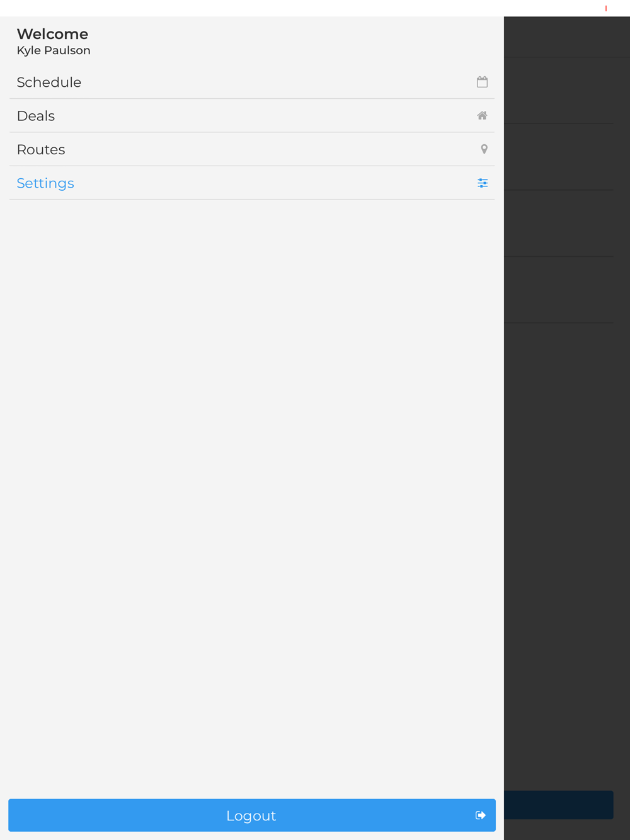Click the exit arrow icon on Logout
Viewport: 630px width, 840px height.
click(481, 815)
